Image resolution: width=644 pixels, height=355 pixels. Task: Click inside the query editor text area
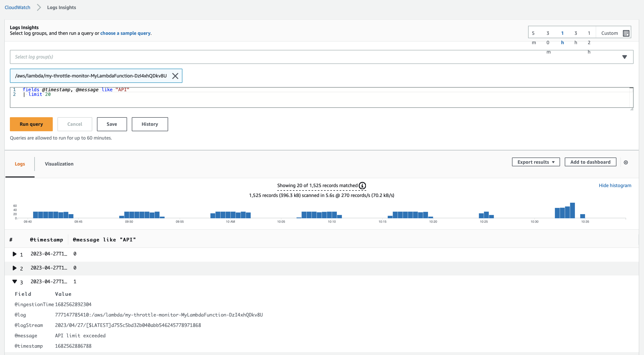[312, 100]
